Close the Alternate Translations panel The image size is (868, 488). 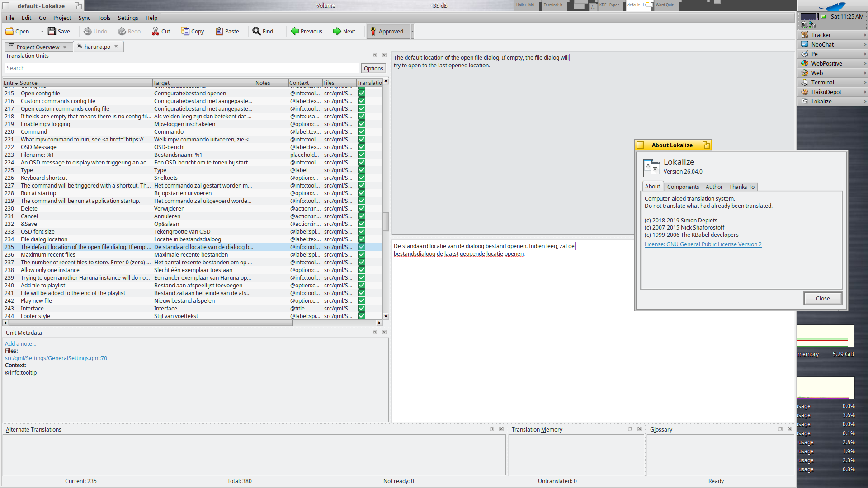coord(501,429)
